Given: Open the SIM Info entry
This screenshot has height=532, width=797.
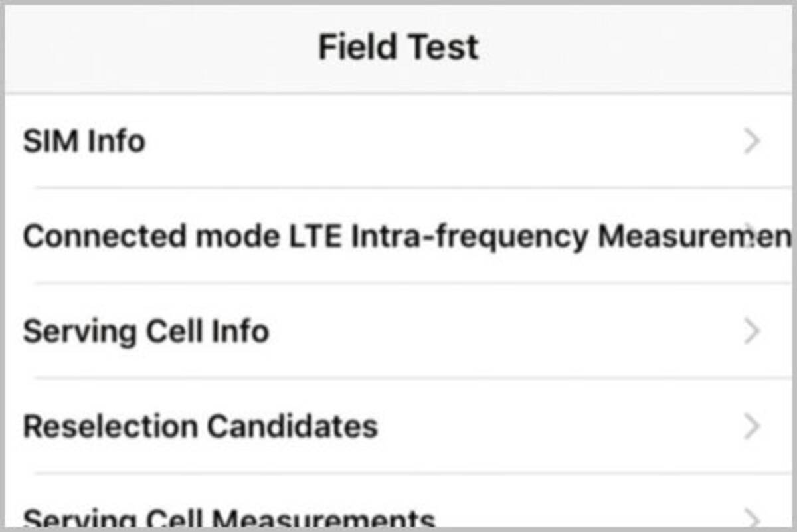Looking at the screenshot, I should tap(84, 141).
